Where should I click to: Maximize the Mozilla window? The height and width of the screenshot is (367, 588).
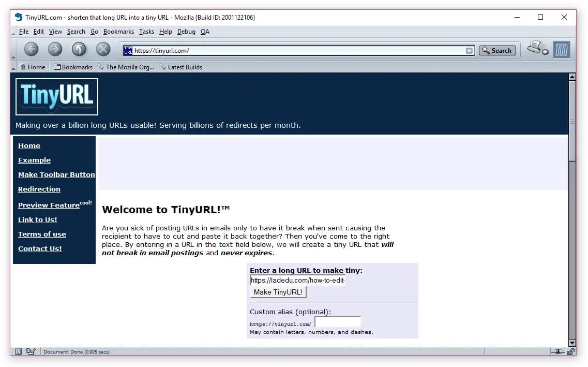click(540, 17)
